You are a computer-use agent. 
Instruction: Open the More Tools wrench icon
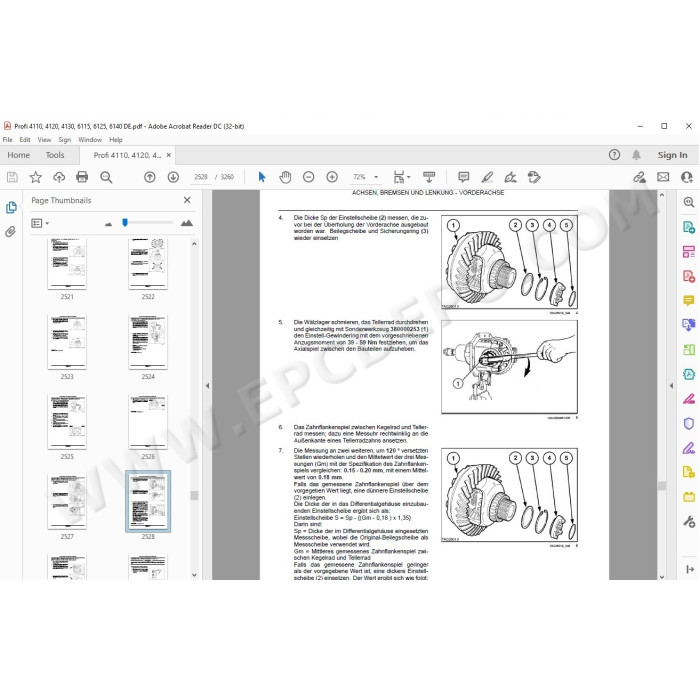(x=689, y=521)
